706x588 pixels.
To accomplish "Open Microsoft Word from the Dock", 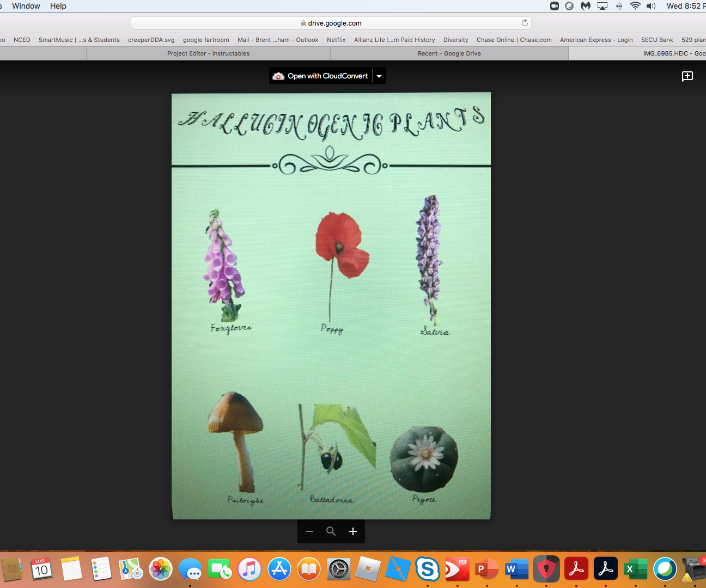I will click(x=516, y=568).
